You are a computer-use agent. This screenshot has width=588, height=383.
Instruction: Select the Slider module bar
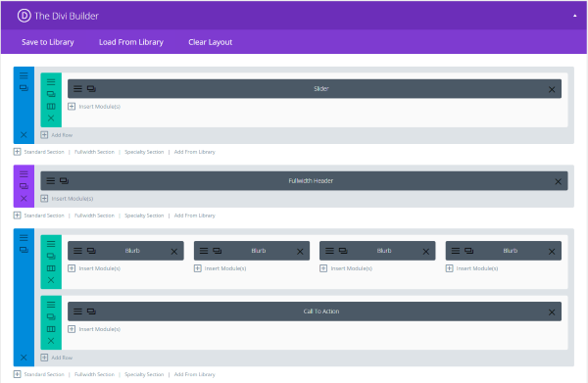tap(315, 89)
